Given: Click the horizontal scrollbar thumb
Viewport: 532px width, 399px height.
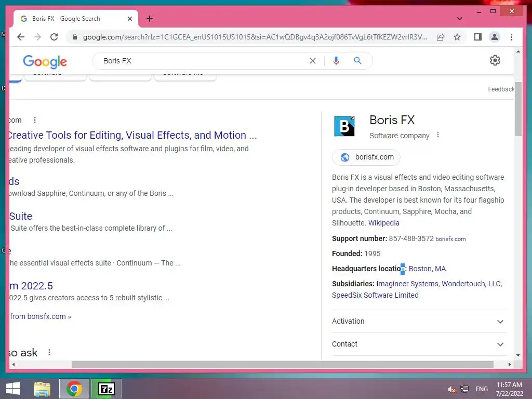Looking at the screenshot, I should 282,364.
